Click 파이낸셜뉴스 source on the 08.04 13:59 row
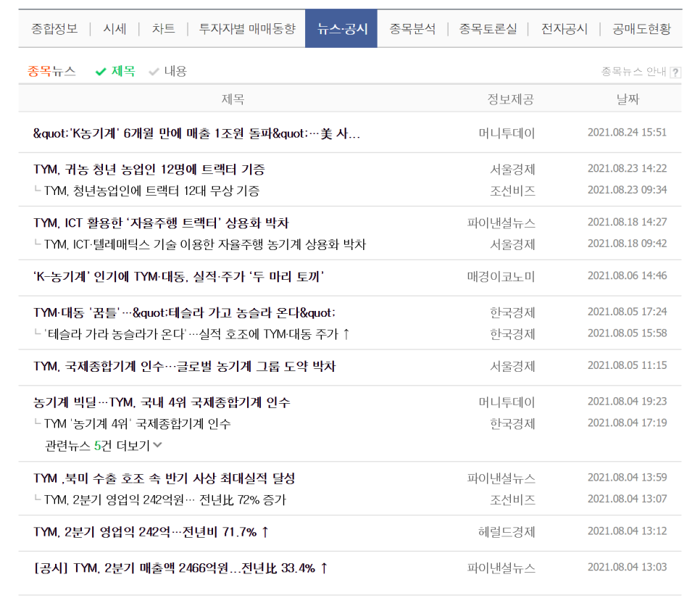This screenshot has width=700, height=598. click(x=501, y=478)
